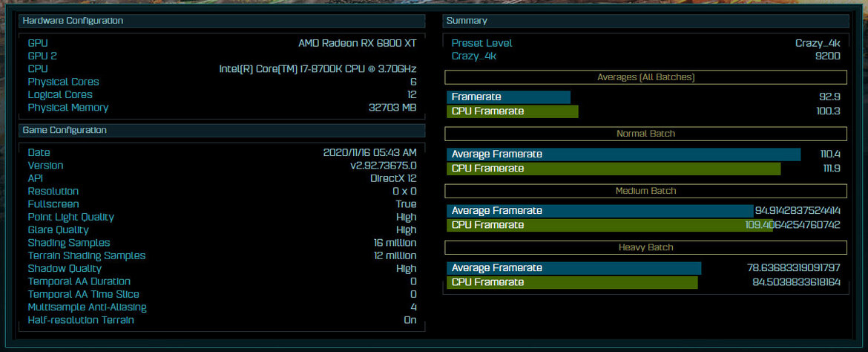Click the all-batches CPU Framerate bar
Screen dimensions: 868x352
tap(513, 111)
